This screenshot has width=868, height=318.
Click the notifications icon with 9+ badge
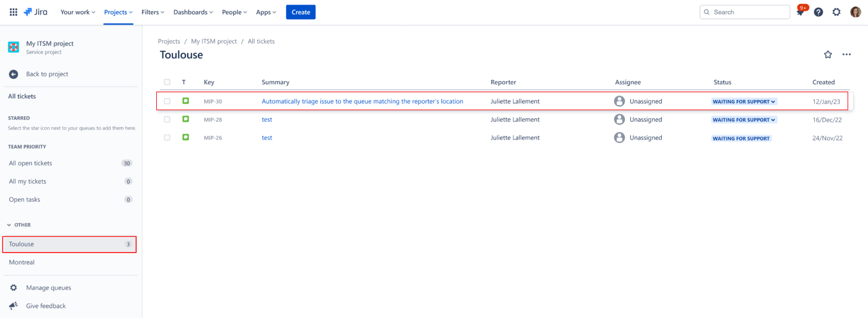click(x=800, y=12)
